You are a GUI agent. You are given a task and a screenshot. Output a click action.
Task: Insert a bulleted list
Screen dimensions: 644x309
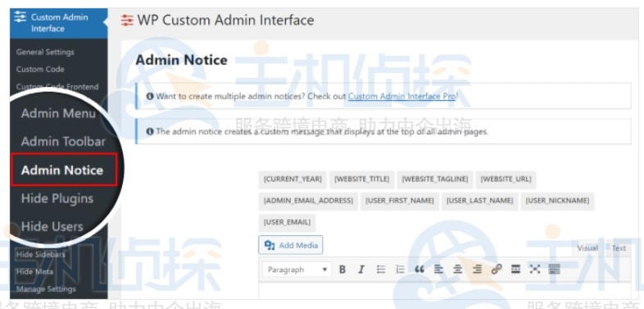tap(381, 270)
